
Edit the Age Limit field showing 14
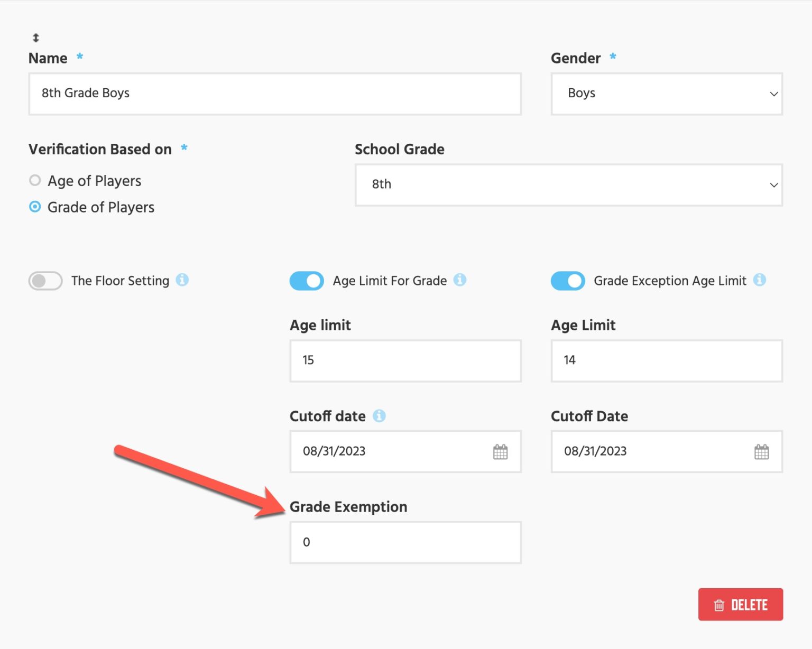(x=666, y=360)
